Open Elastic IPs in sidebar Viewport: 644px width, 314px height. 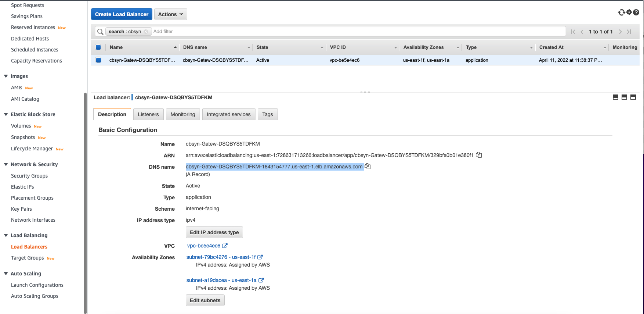tap(22, 187)
